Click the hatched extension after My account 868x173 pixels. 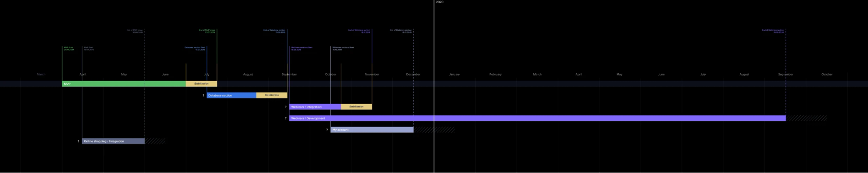(x=434, y=130)
